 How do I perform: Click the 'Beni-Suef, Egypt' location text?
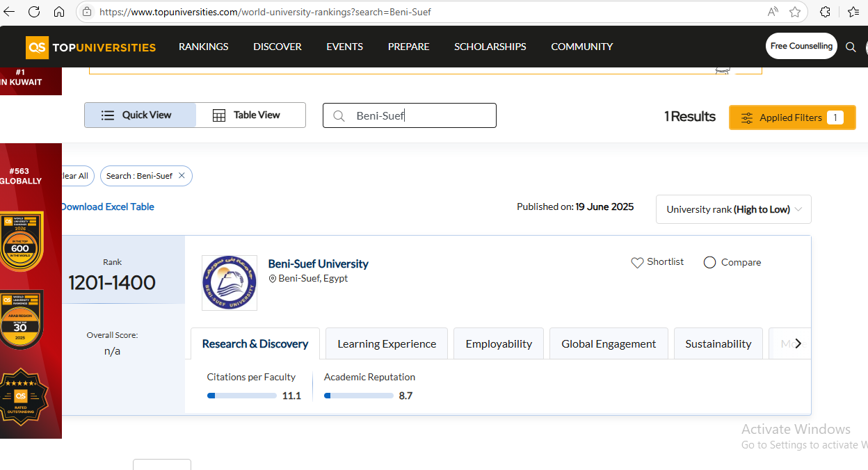tap(313, 279)
